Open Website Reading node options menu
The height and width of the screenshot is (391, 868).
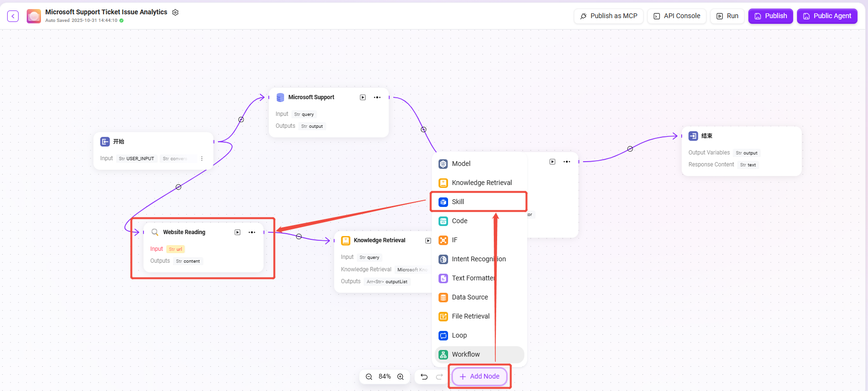(x=252, y=232)
